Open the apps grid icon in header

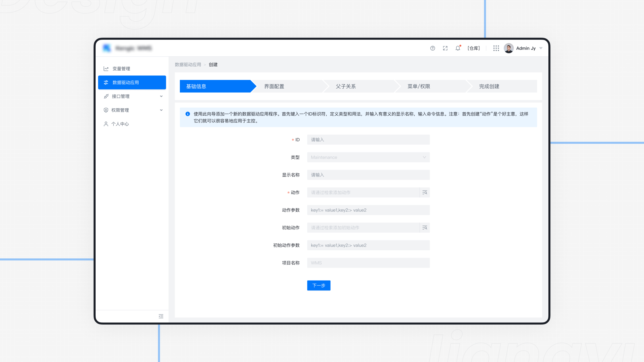(x=496, y=48)
